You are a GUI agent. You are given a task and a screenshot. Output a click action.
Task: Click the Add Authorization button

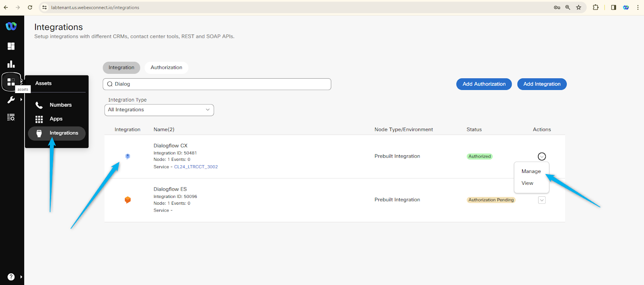[484, 84]
